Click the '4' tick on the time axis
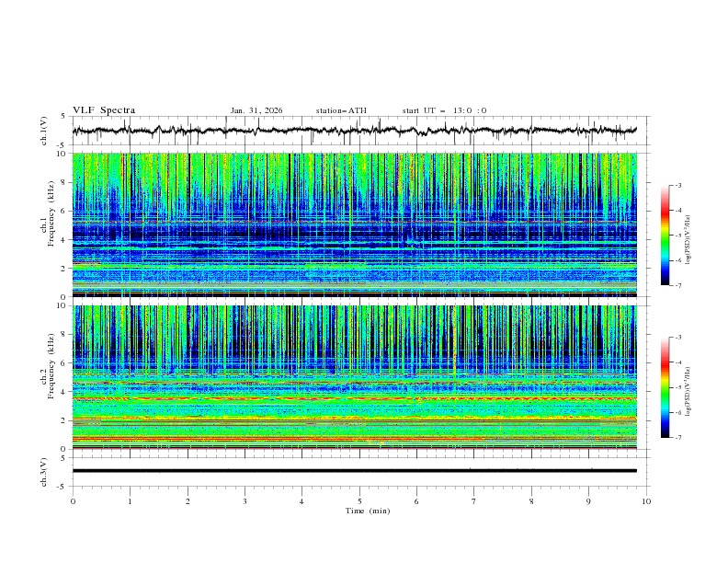This screenshot has height=563, width=728. (301, 501)
